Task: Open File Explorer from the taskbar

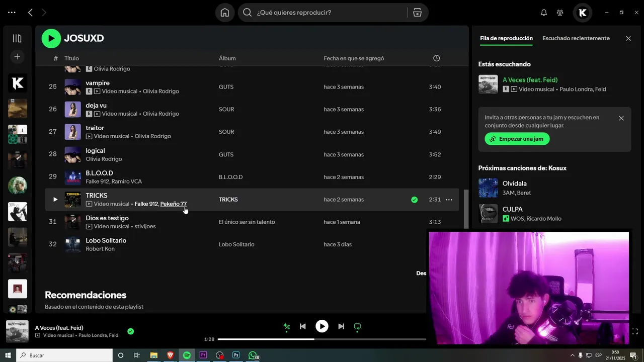Action: pyautogui.click(x=154, y=355)
